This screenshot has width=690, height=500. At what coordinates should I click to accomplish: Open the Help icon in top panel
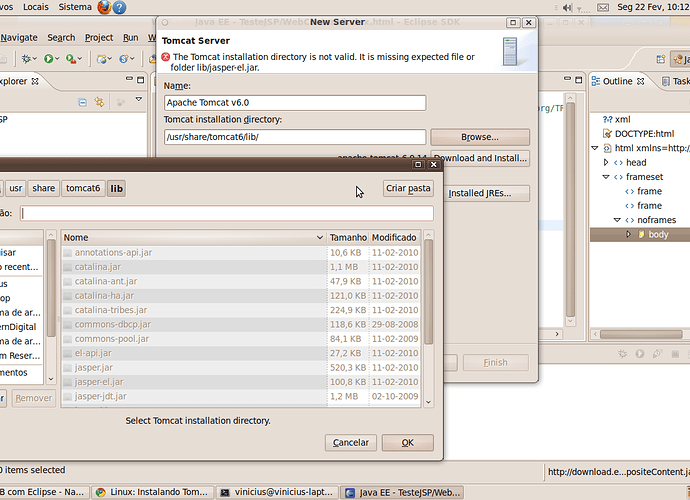click(119, 7)
